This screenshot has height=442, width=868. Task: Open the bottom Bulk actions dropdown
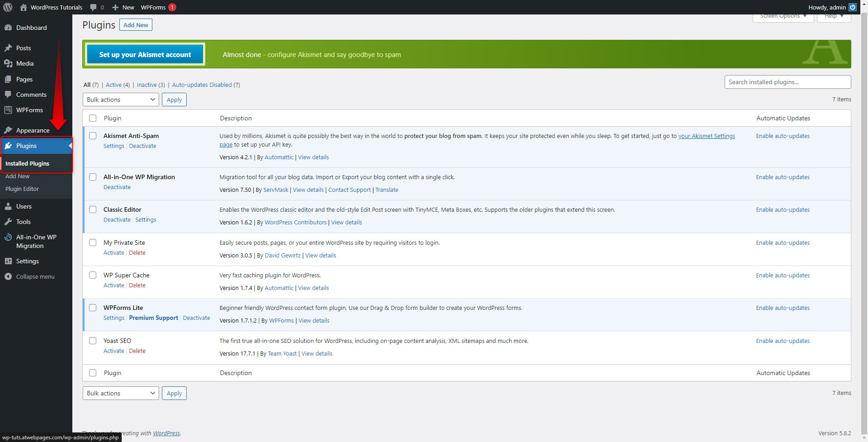121,393
